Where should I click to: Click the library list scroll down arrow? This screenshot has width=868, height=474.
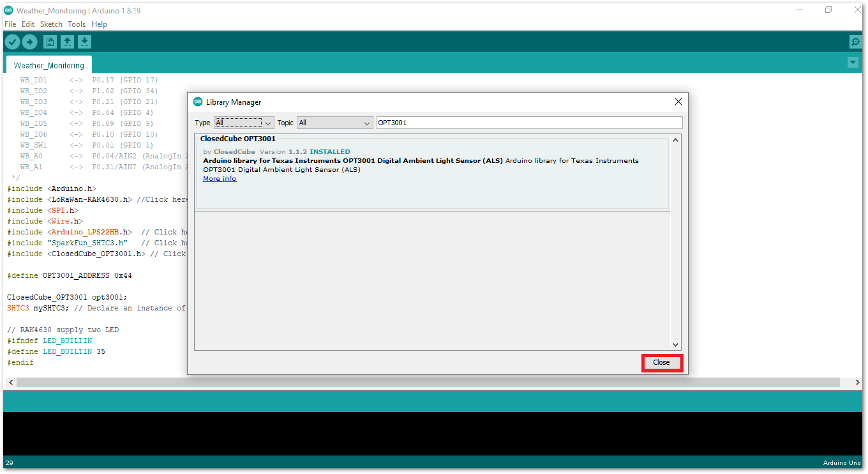676,345
